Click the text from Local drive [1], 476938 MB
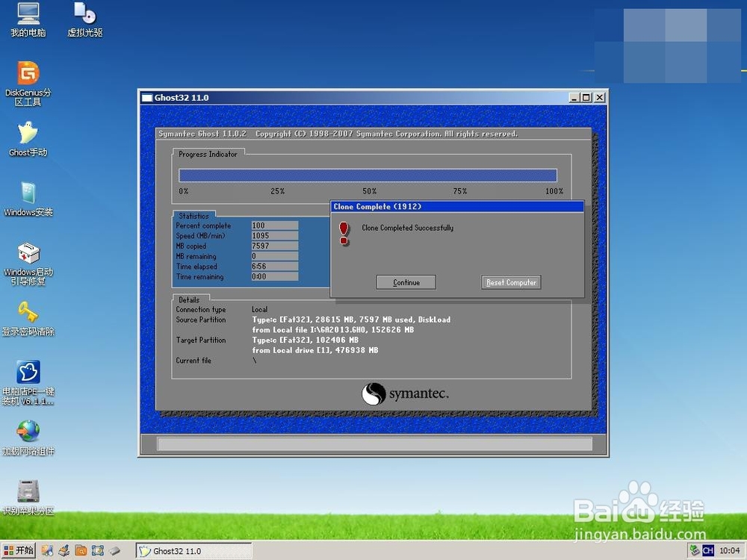Image resolution: width=747 pixels, height=560 pixels. coord(315,350)
